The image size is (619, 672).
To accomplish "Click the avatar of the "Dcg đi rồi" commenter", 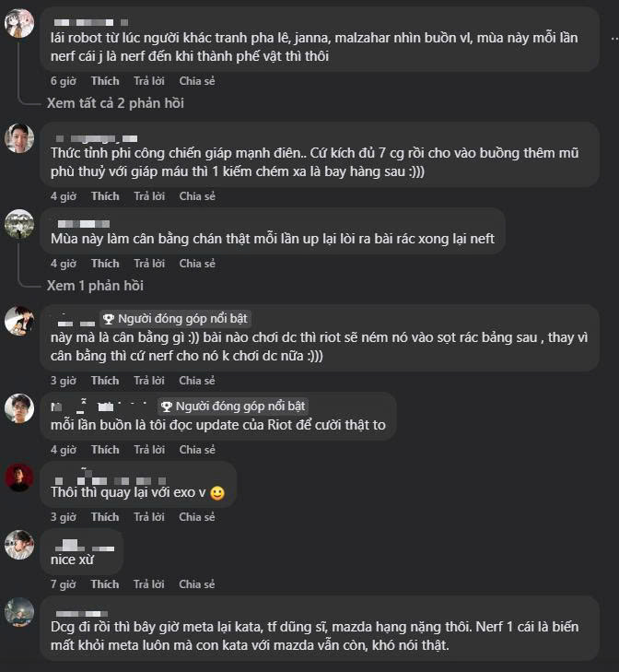I will (19, 612).
